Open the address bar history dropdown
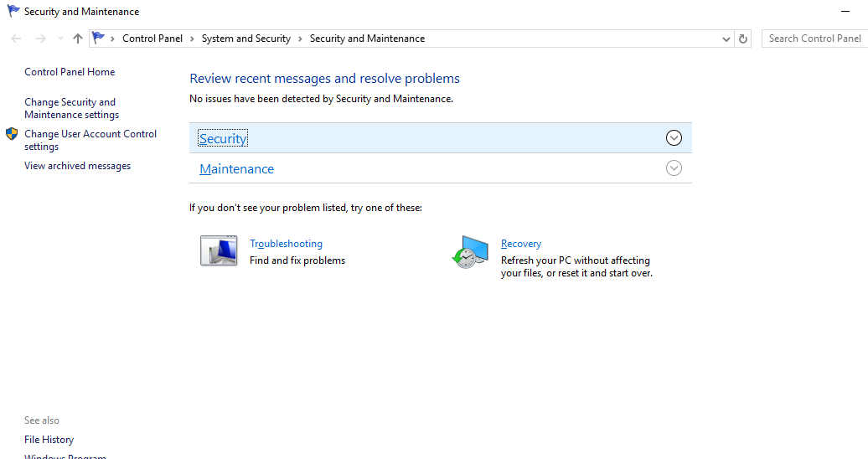This screenshot has width=868, height=459. tap(726, 39)
